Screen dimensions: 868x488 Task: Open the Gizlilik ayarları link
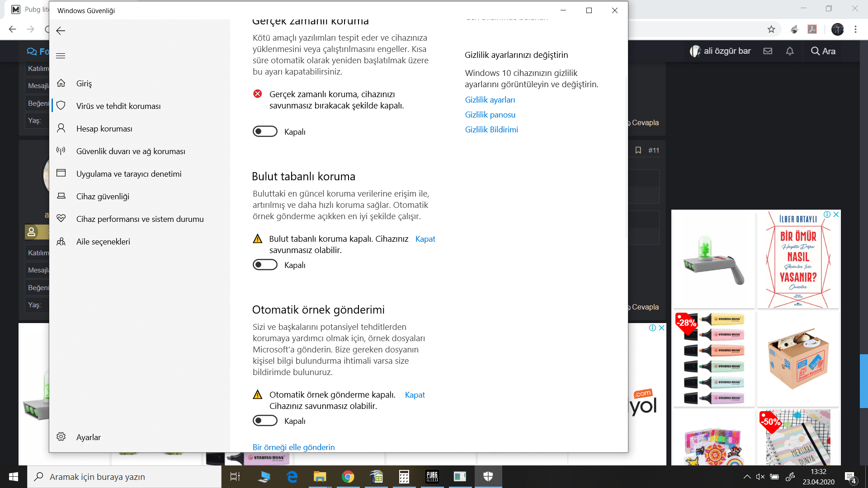point(490,100)
